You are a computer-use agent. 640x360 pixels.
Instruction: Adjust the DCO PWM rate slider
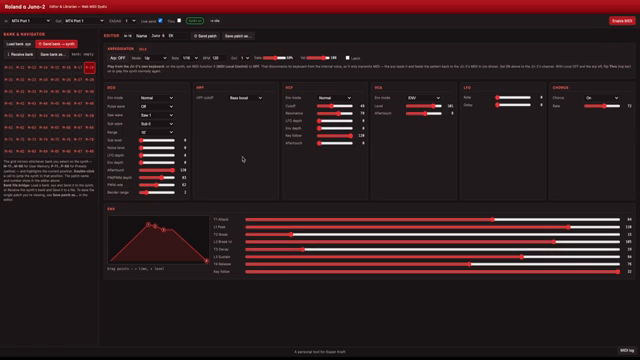(x=157, y=185)
